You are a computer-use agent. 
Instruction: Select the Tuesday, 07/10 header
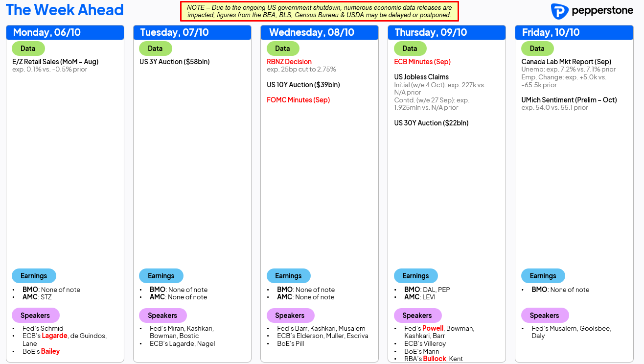tap(192, 32)
